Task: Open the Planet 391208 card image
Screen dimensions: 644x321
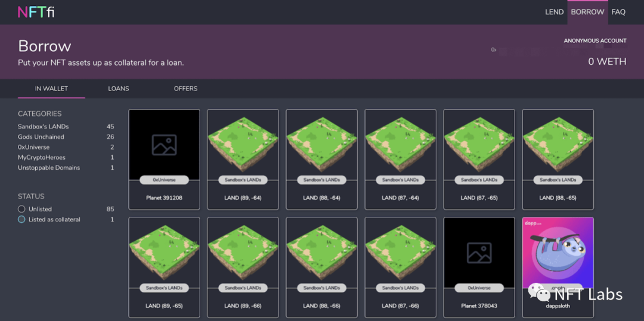Action: coord(165,144)
